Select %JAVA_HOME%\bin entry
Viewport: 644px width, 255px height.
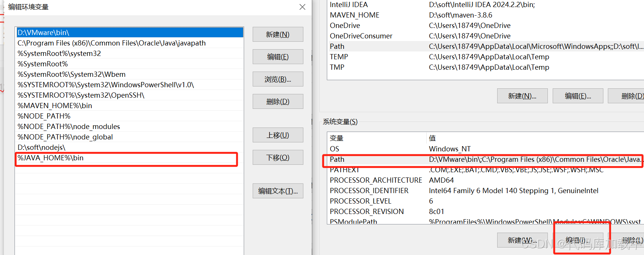click(x=130, y=158)
